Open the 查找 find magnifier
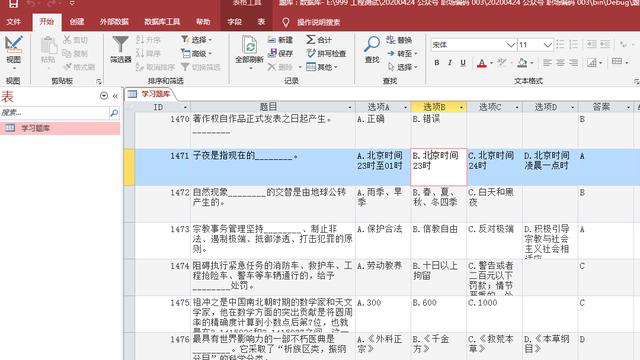 [x=372, y=49]
